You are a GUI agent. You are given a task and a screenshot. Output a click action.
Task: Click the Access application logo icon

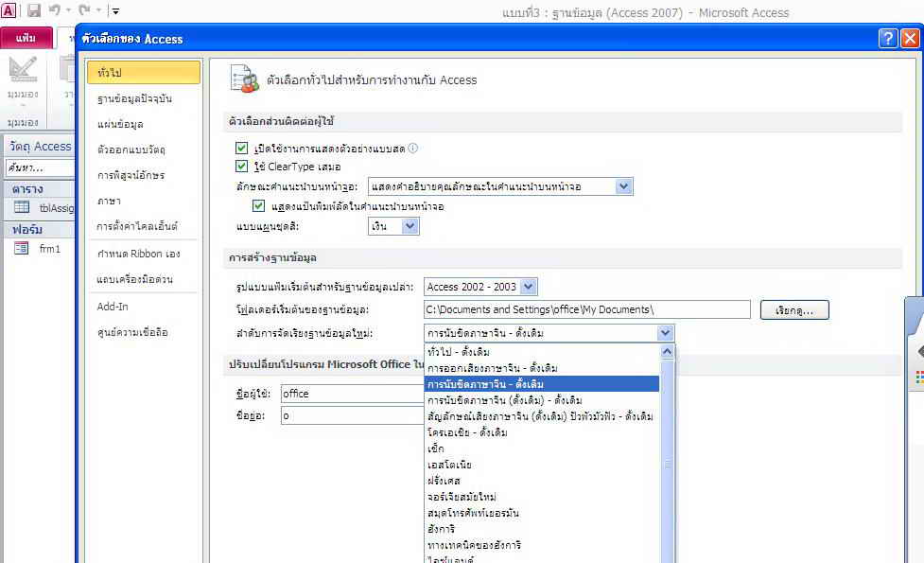pyautogui.click(x=9, y=10)
